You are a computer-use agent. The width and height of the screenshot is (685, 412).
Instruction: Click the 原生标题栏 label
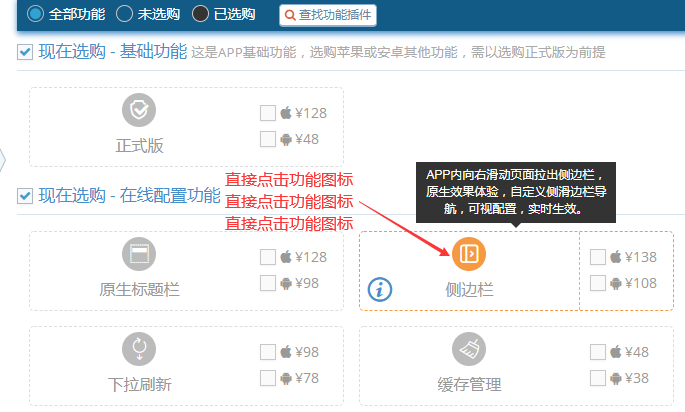[x=139, y=290]
